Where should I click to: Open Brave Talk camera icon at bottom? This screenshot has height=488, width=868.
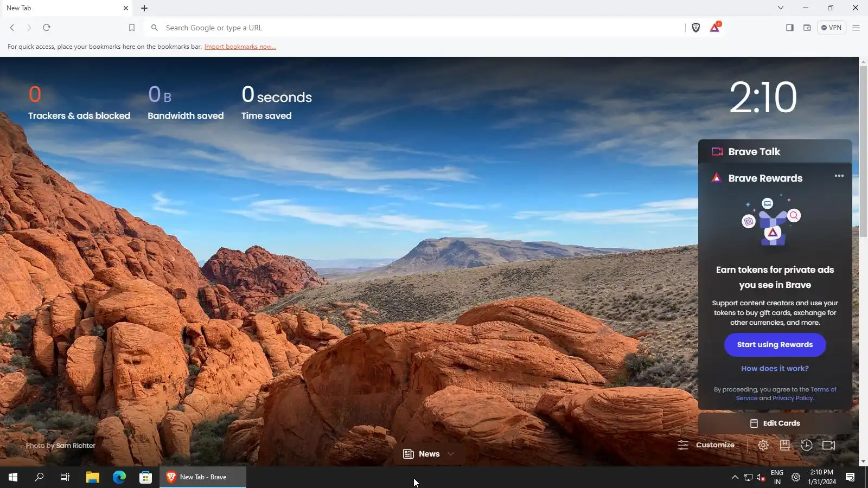(x=828, y=445)
